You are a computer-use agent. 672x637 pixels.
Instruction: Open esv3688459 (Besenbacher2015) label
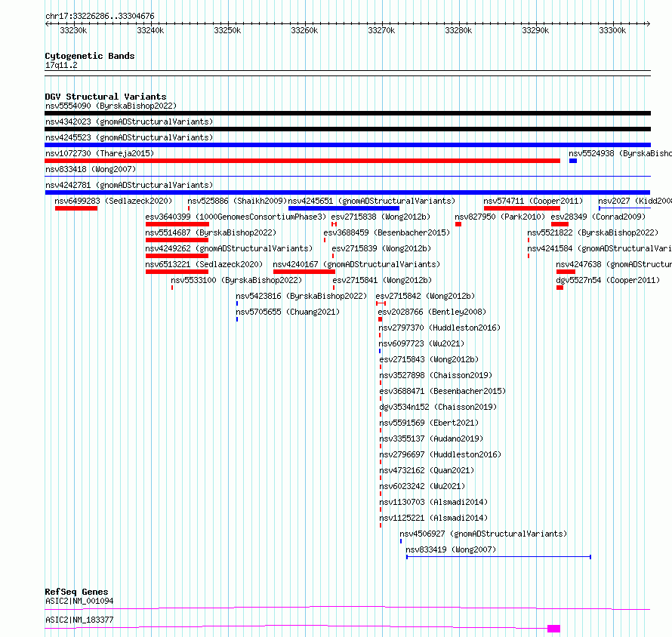tap(387, 232)
